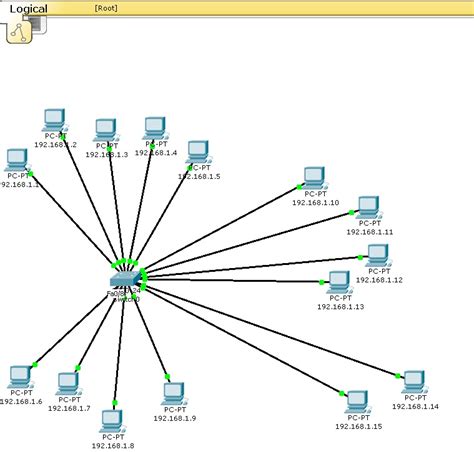Click the 192.168.1.14 address label

click(415, 406)
